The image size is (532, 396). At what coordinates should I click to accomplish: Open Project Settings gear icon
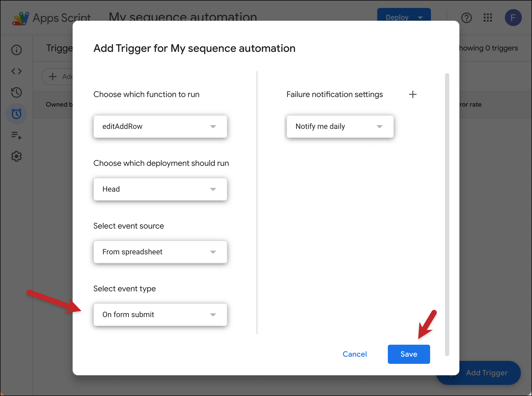pos(16,156)
